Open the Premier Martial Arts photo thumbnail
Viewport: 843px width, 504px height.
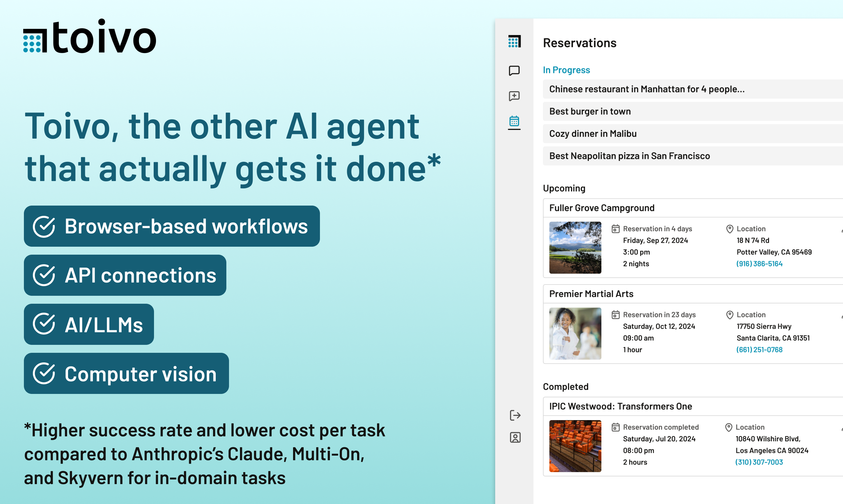(x=575, y=334)
